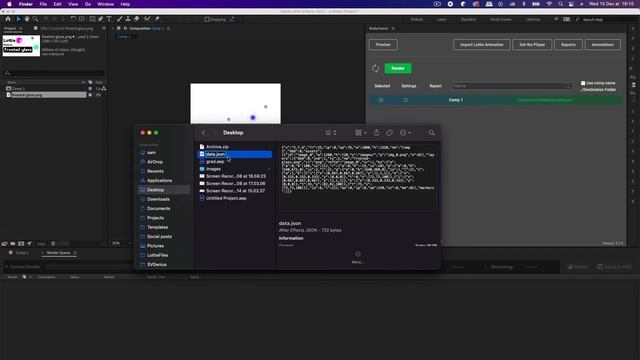Select grad.aep file in Finder
Image resolution: width=640 pixels, height=360 pixels.
coord(215,162)
